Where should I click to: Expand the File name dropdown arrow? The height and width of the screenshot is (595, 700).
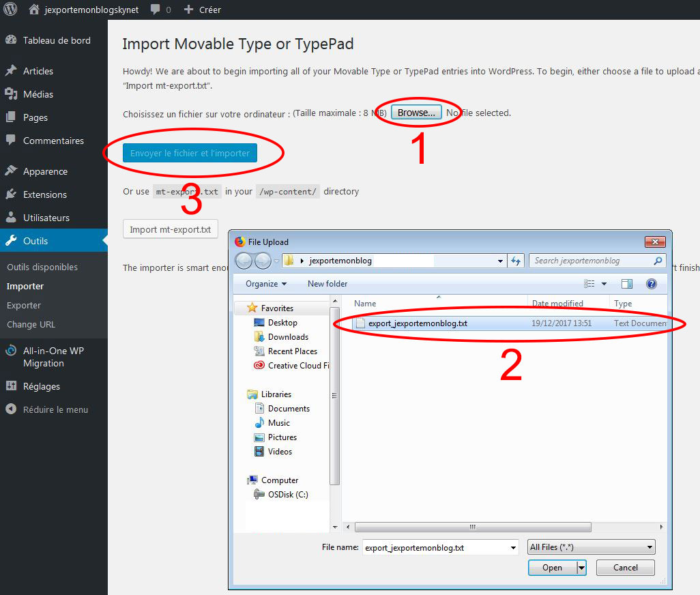513,548
